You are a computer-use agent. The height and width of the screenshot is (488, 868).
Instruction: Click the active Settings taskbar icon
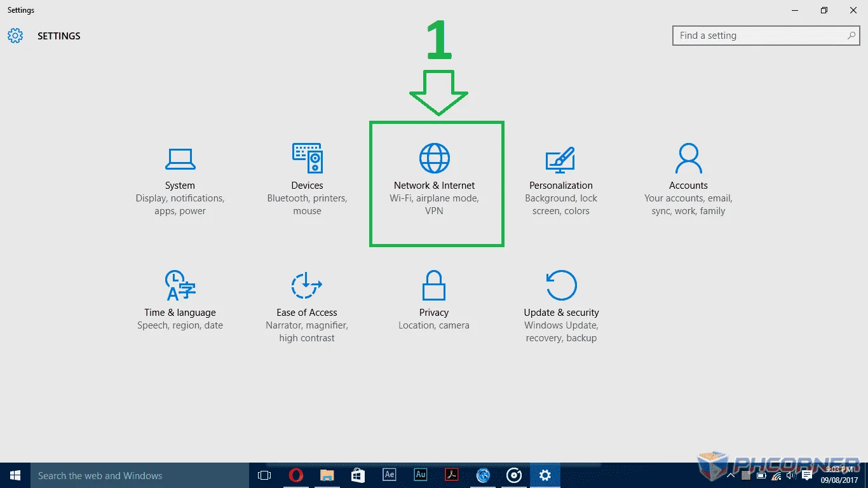click(x=545, y=475)
